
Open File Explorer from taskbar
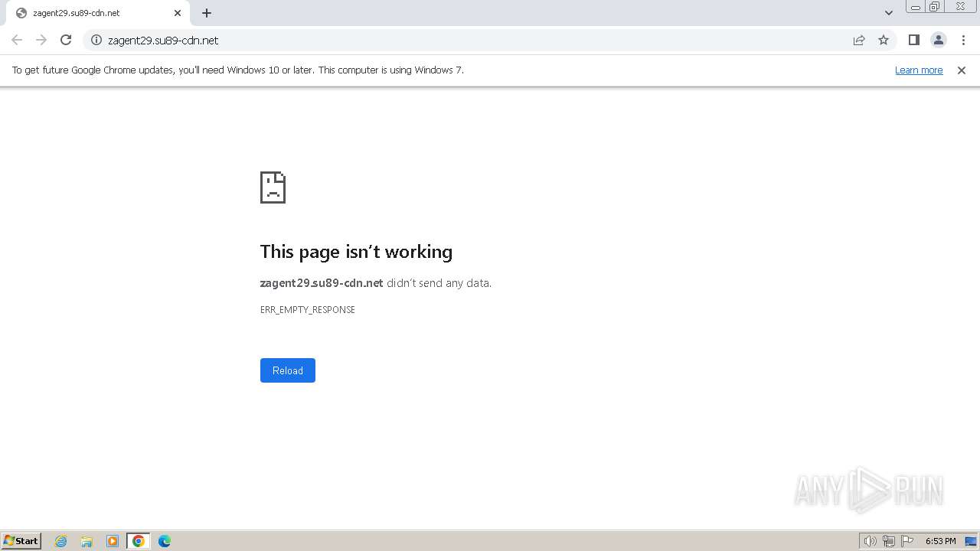coord(87,541)
